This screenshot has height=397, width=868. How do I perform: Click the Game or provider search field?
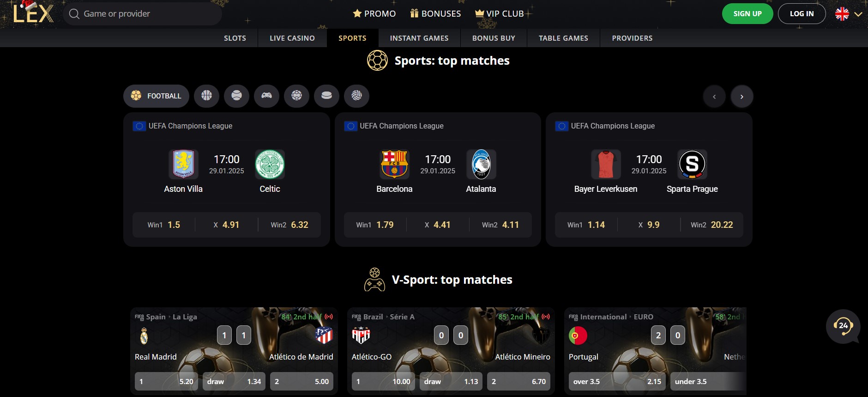(x=142, y=14)
